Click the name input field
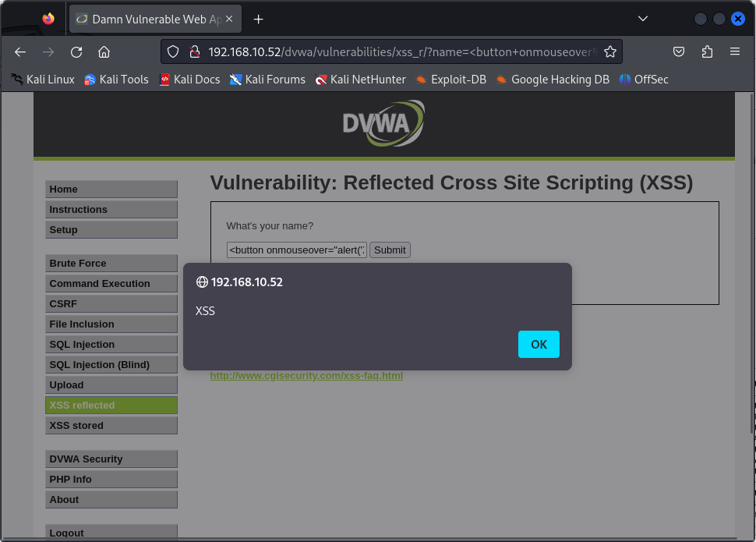Screen dimensions: 756x542 pos(296,250)
